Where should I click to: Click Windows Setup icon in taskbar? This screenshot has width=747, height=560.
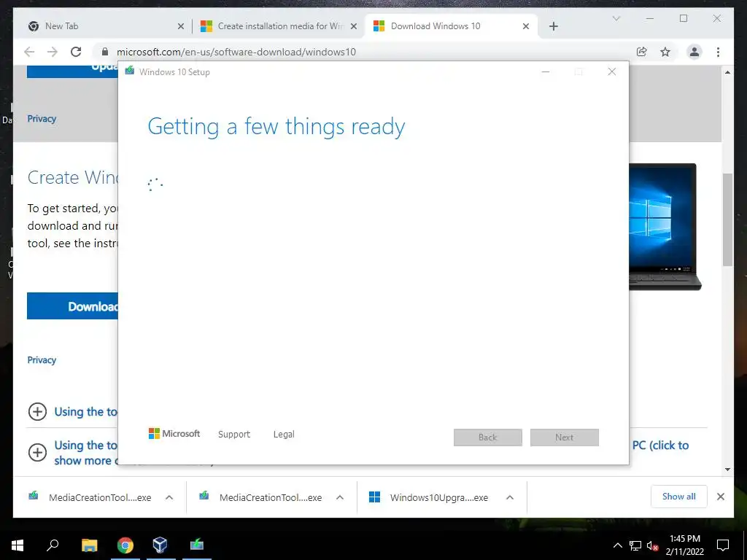click(197, 545)
